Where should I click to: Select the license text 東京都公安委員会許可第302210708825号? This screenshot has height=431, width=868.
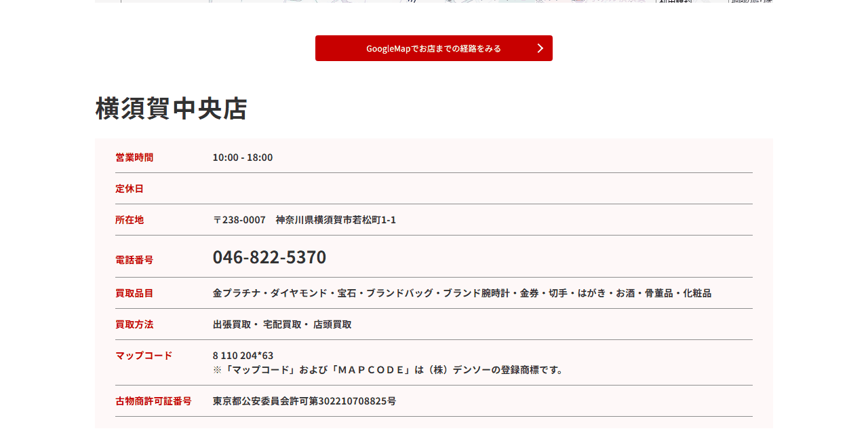pyautogui.click(x=304, y=401)
